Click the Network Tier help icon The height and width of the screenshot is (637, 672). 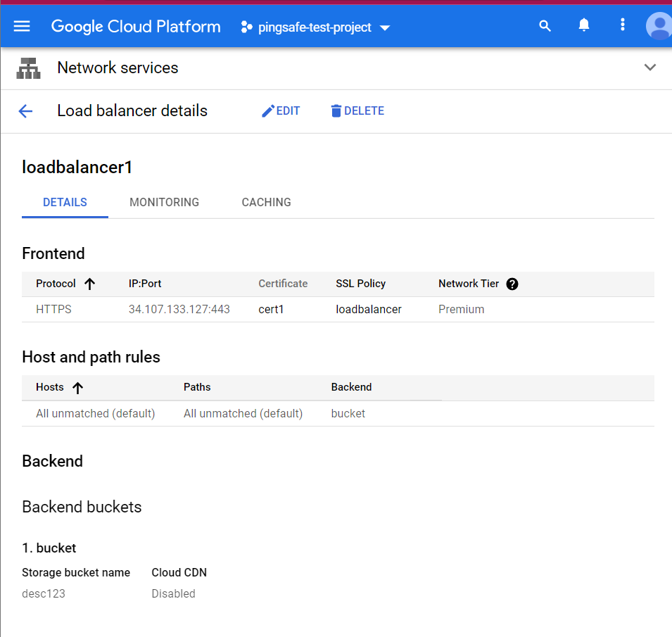(512, 284)
